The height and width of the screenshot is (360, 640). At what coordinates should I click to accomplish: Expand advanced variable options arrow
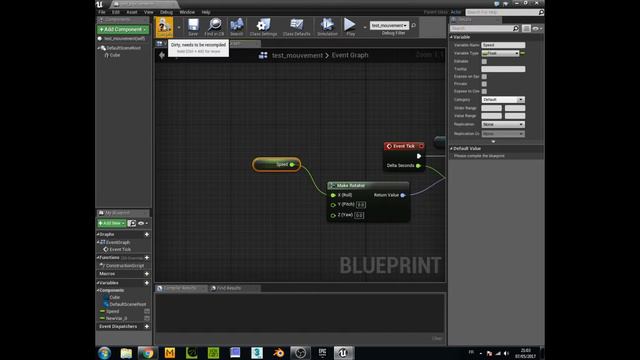tap(493, 141)
